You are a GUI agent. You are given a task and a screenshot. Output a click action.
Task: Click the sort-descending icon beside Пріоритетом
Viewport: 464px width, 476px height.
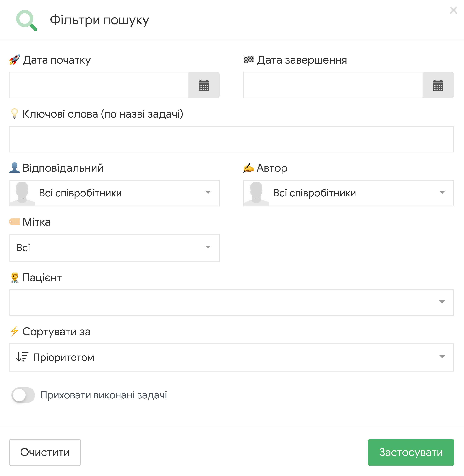coord(22,357)
